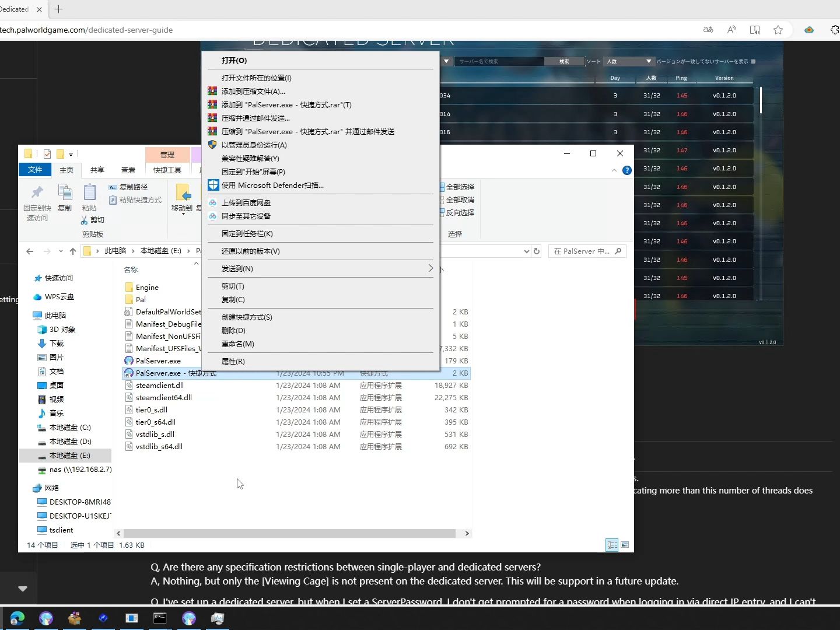Switch to 快捷工具 ribbon tab

coord(167,170)
